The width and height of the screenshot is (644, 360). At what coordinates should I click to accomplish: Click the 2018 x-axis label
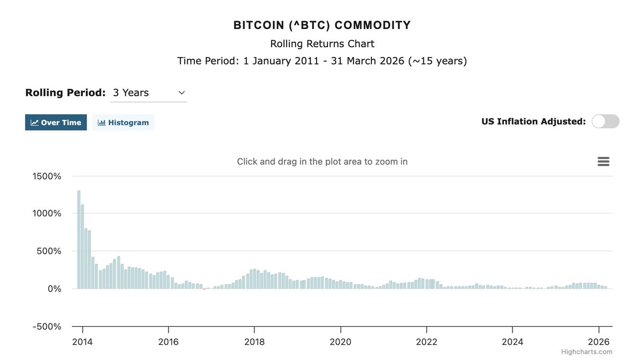point(254,342)
